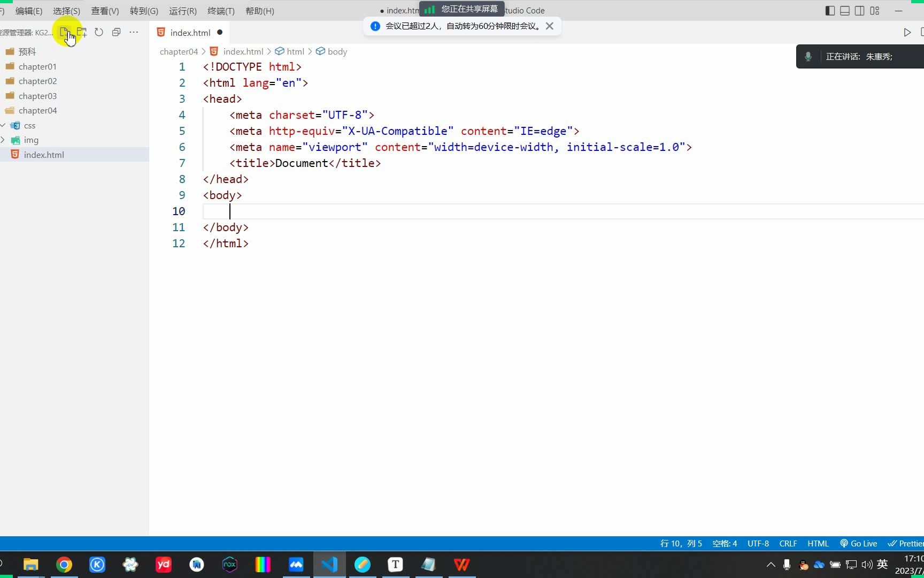Change indentation via 空格: 4

coord(725,543)
